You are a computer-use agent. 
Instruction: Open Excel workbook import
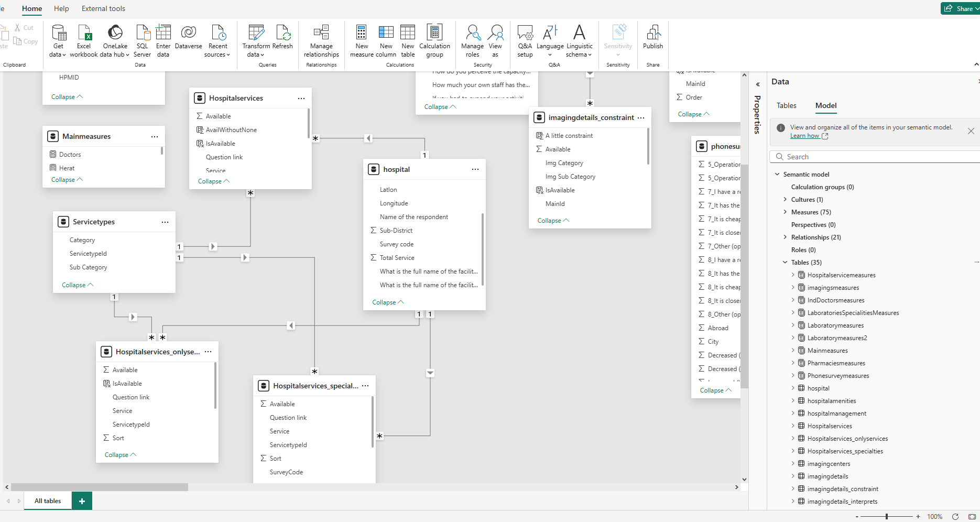tap(84, 34)
